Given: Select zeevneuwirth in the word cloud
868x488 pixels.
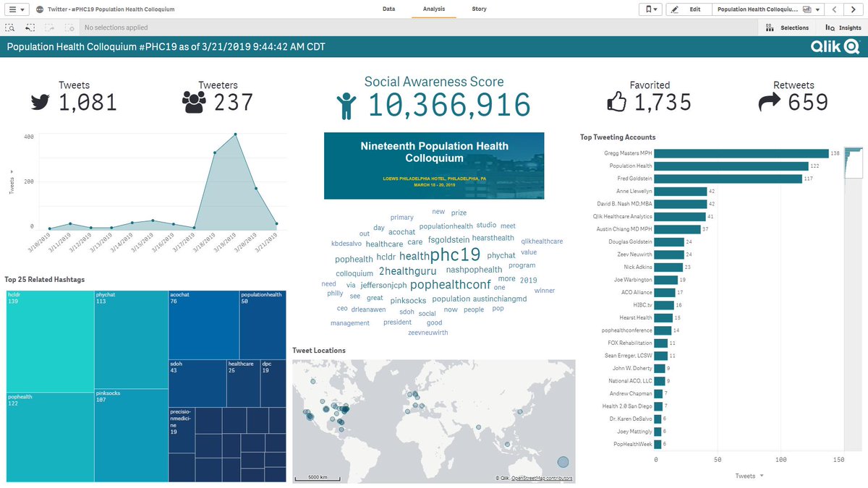Looking at the screenshot, I should click(x=427, y=333).
